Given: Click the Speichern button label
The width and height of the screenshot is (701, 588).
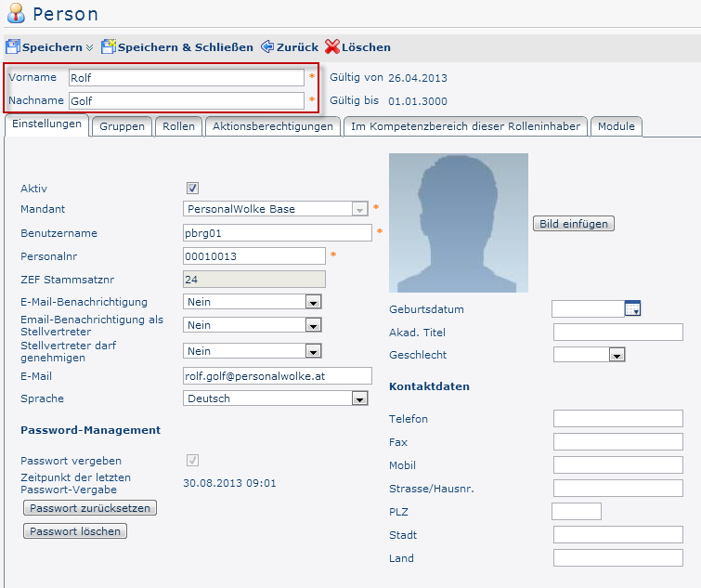Looking at the screenshot, I should [52, 47].
